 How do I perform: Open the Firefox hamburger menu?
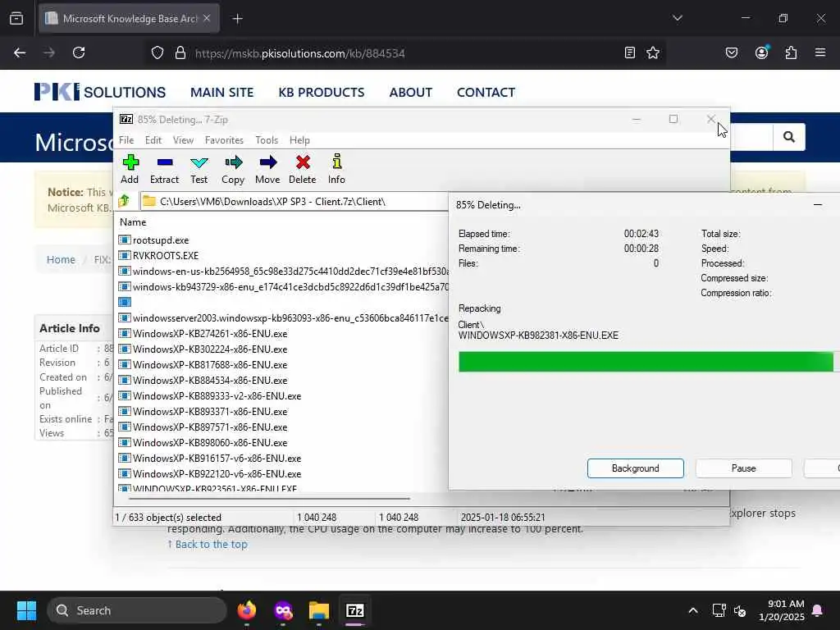click(x=820, y=52)
